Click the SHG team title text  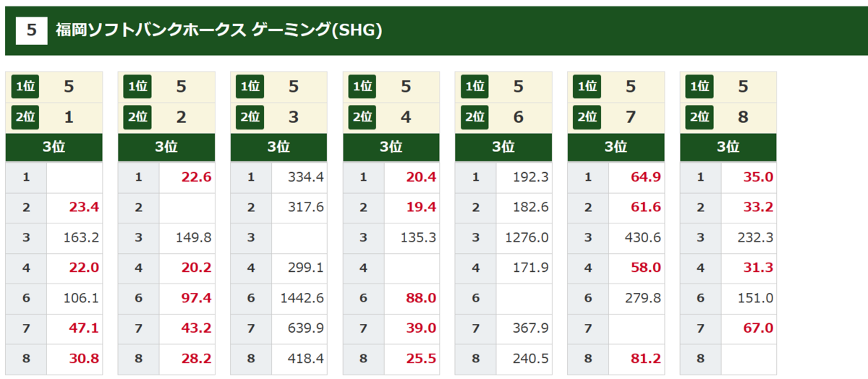point(218,30)
